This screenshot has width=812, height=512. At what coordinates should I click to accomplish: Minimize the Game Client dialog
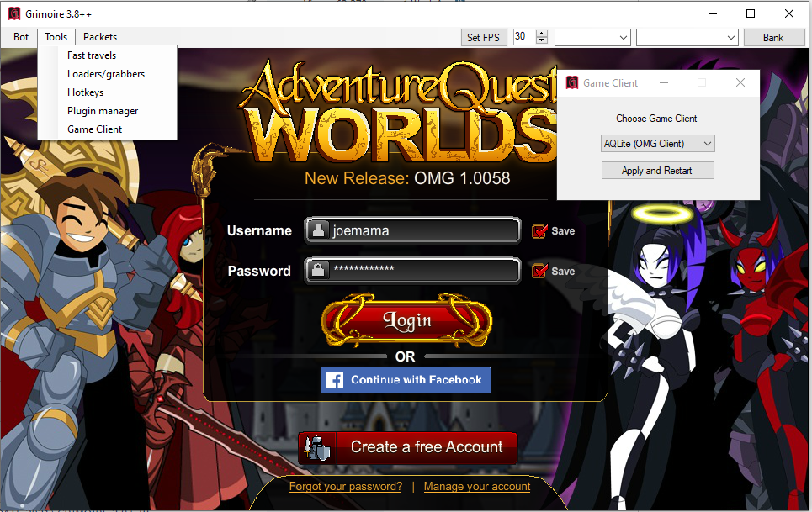664,82
